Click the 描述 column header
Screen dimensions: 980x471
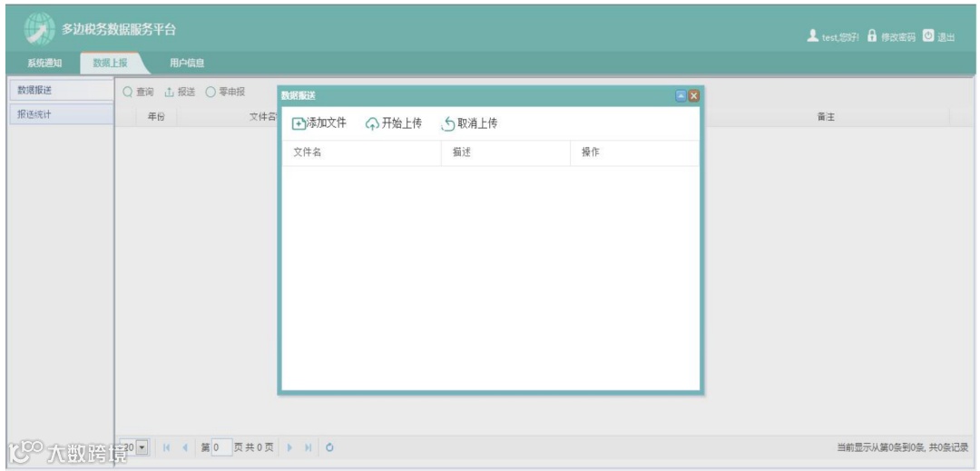(505, 153)
